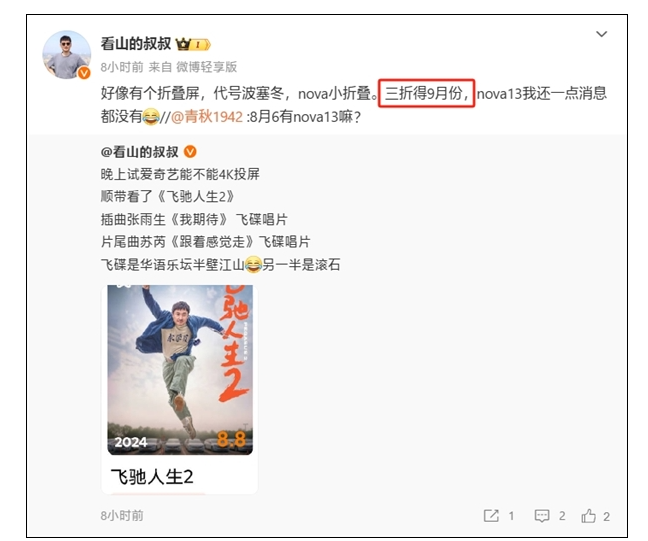Click the repost share icon
This screenshot has height=541, width=648.
pyautogui.click(x=491, y=516)
